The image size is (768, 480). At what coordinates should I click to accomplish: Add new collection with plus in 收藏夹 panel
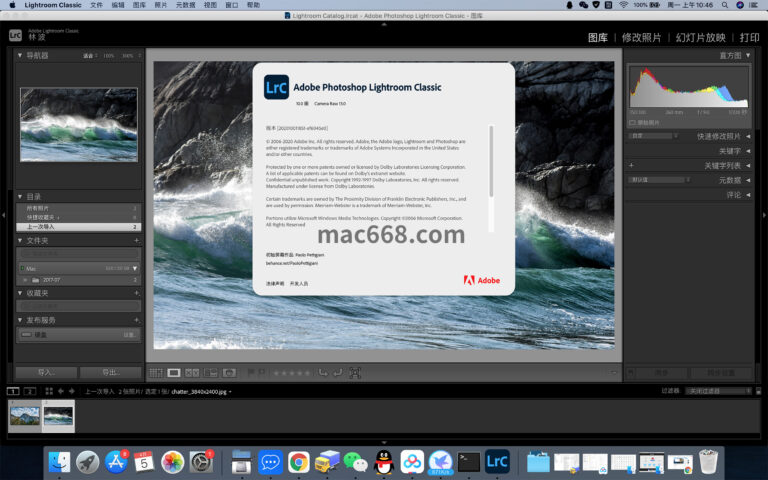point(136,293)
